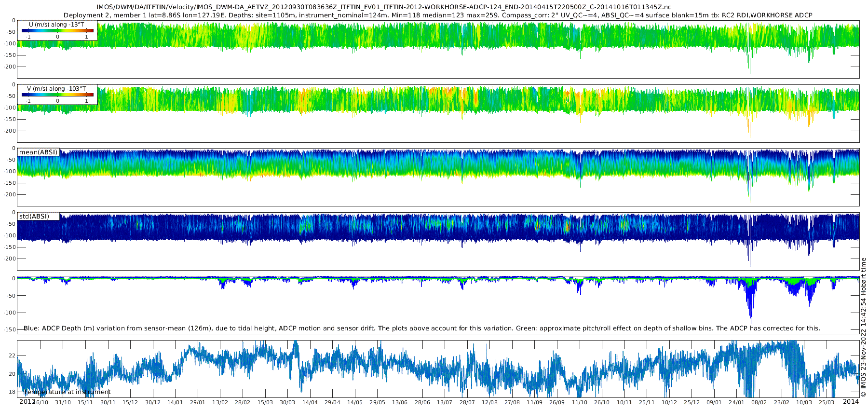Click the 25/11 date tick label

tap(647, 403)
